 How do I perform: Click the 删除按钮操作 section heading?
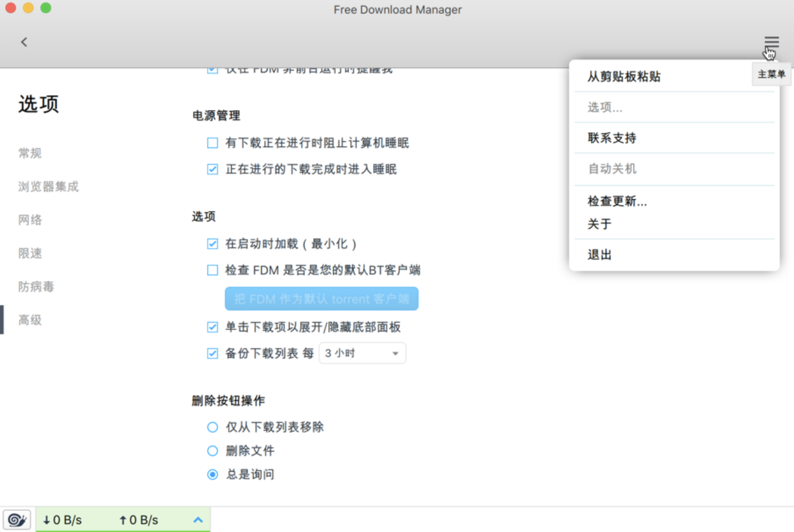coord(228,401)
